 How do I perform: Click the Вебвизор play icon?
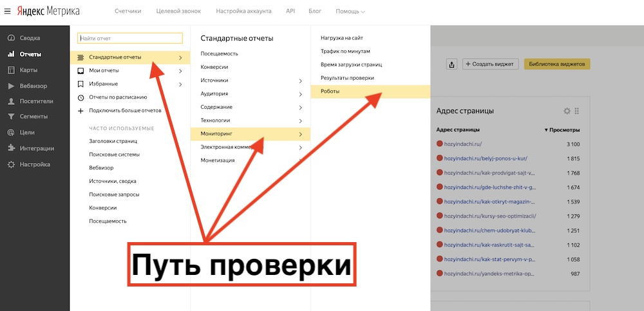point(12,86)
